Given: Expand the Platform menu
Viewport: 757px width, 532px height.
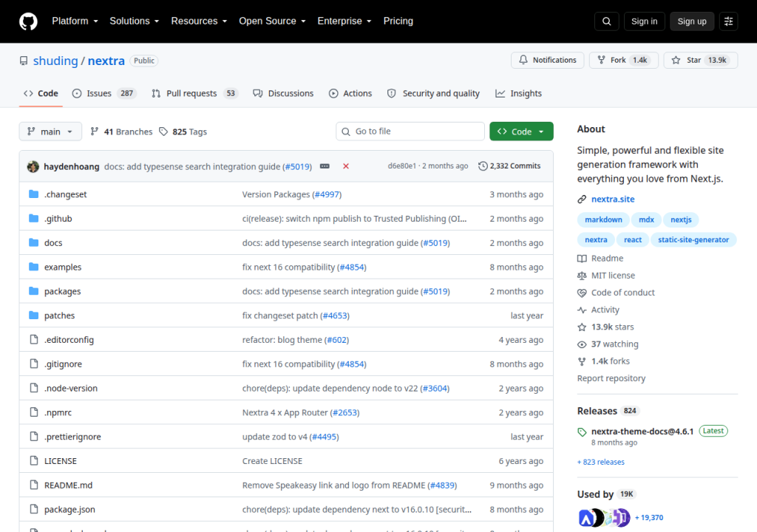Looking at the screenshot, I should pos(75,21).
